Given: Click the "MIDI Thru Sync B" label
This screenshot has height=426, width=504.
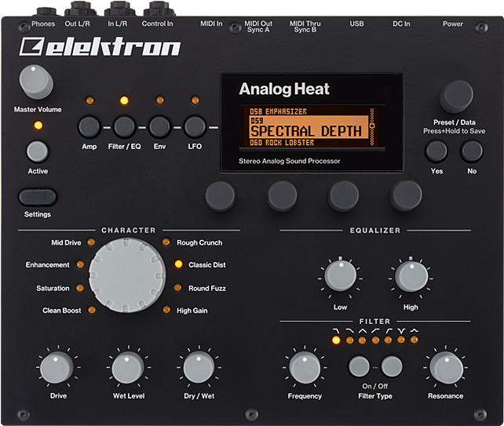Looking at the screenshot, I should pos(305,27).
